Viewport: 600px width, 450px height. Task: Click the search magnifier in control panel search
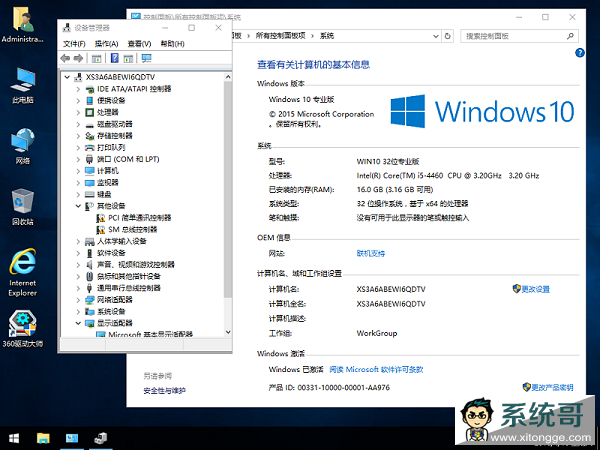(570, 36)
